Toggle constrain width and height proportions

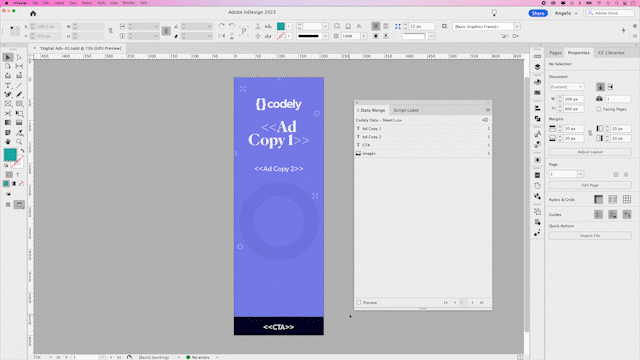pyautogui.click(x=111, y=31)
